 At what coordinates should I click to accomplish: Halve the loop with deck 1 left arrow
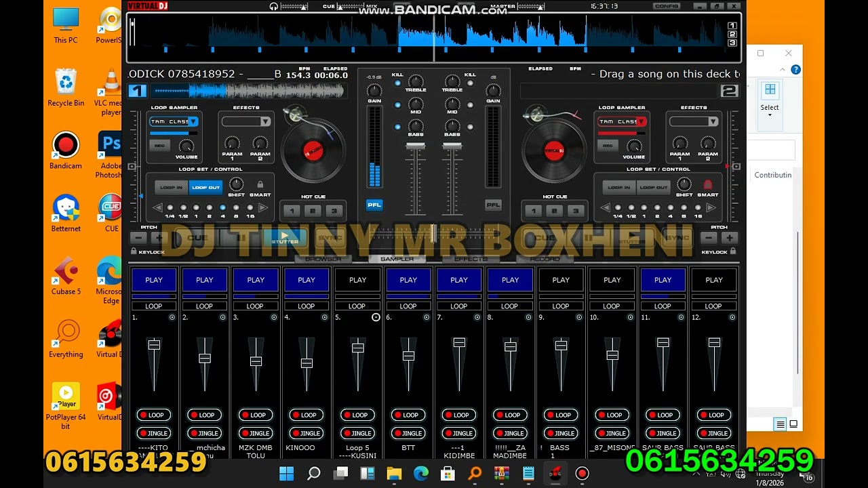[x=157, y=207]
